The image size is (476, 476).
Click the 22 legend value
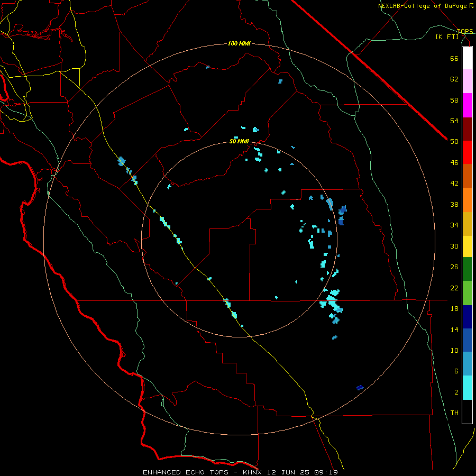pos(454,288)
